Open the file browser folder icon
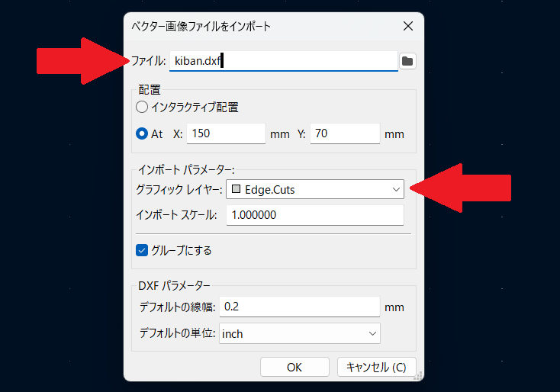560x392 pixels. [407, 61]
